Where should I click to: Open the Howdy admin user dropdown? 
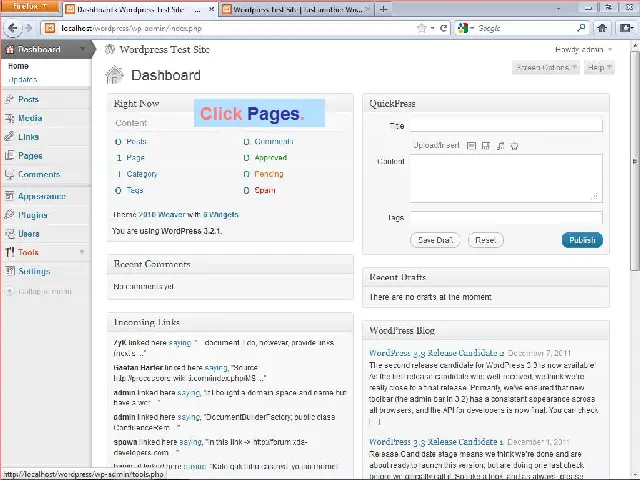[583, 49]
